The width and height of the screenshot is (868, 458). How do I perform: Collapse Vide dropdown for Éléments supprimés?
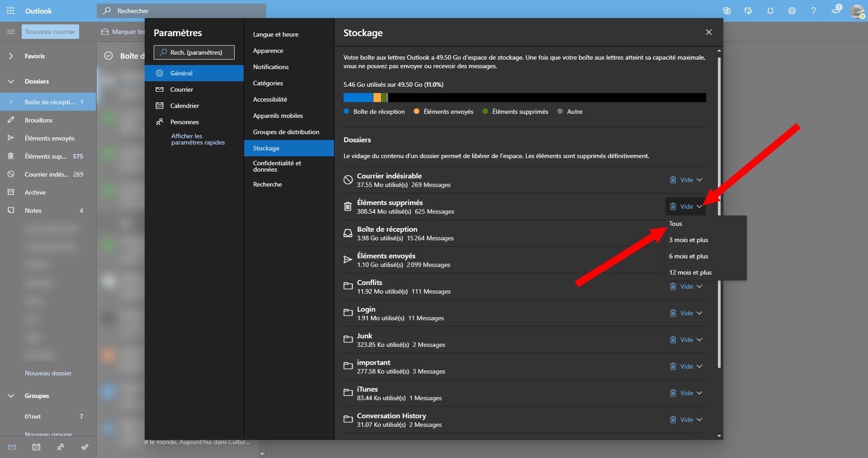coord(699,206)
